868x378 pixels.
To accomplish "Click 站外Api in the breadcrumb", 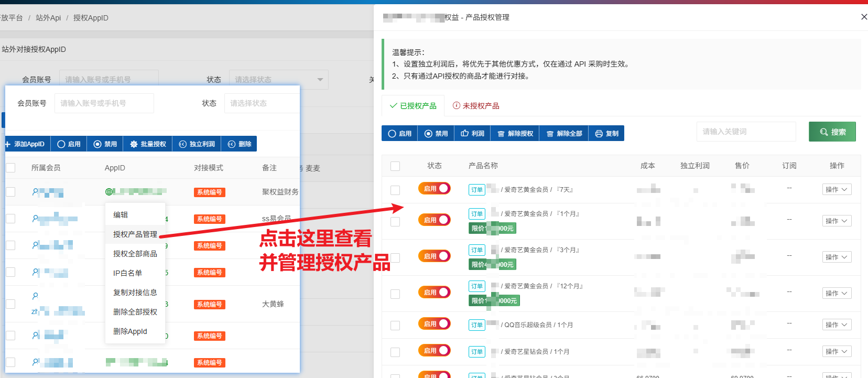I will pyautogui.click(x=48, y=18).
